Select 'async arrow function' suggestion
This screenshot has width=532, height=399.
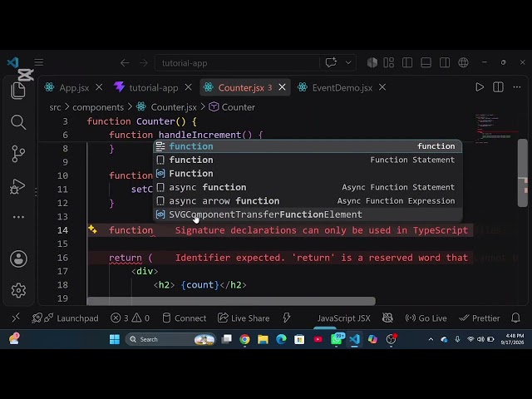[x=308, y=201]
